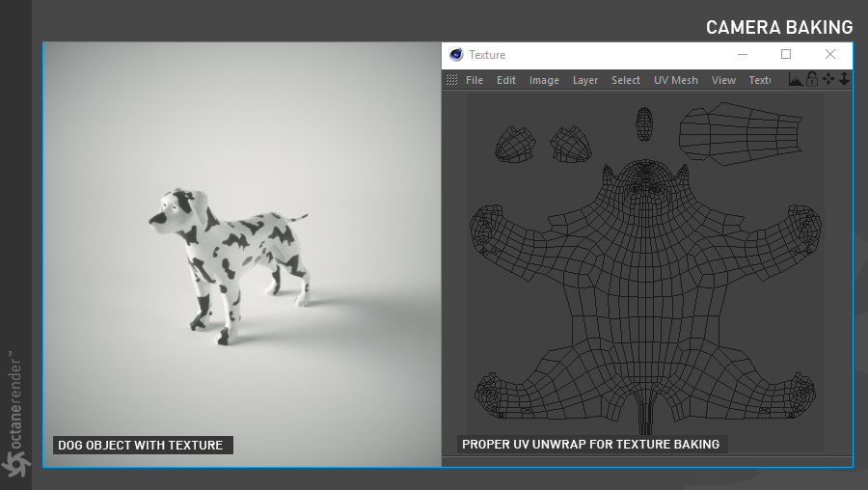Image resolution: width=868 pixels, height=490 pixels.
Task: Maximize the Texture window
Action: 786,54
